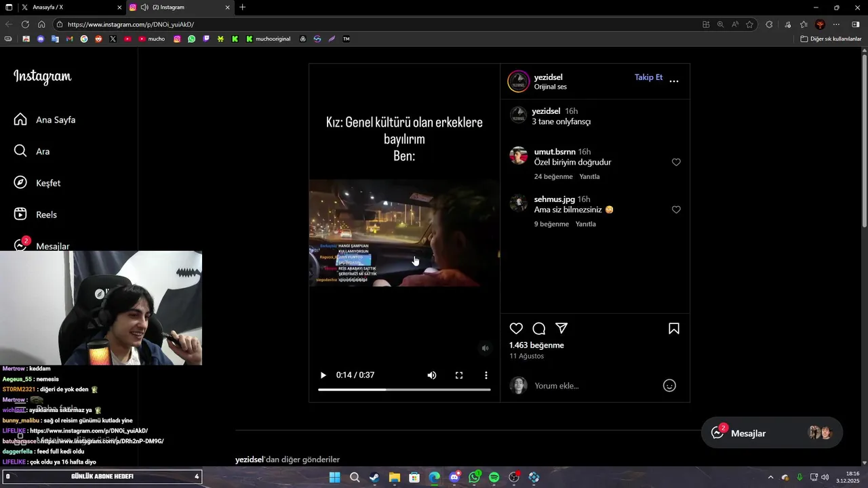
Task: Mute the Instagram tab audio icon
Action: (x=144, y=7)
